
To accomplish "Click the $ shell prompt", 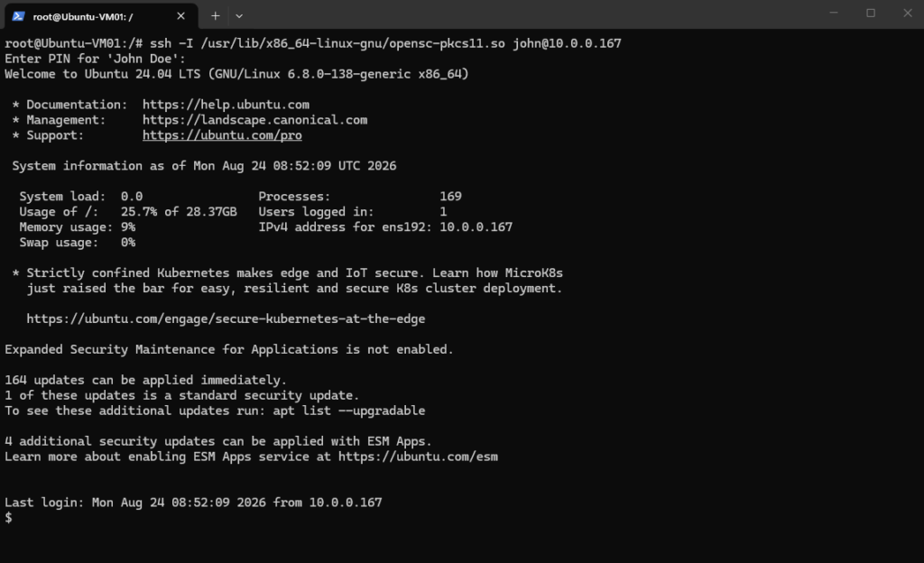I will coord(8,518).
